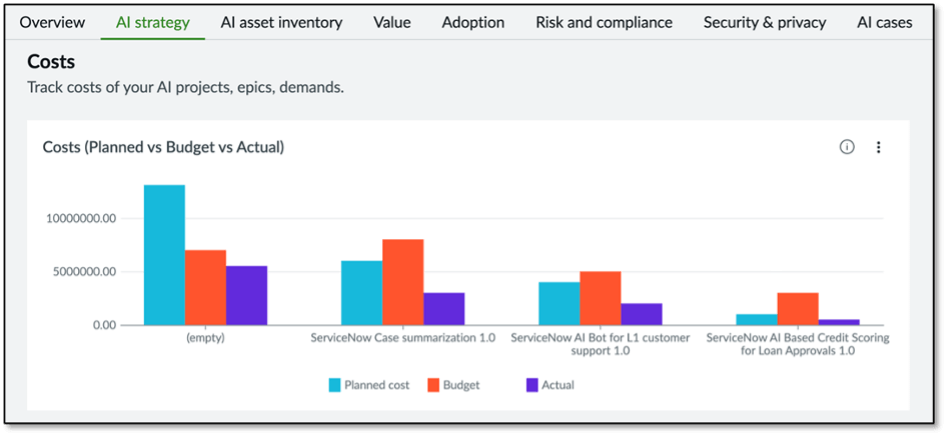
Task: Switch to Risk and compliance tab
Action: [604, 22]
